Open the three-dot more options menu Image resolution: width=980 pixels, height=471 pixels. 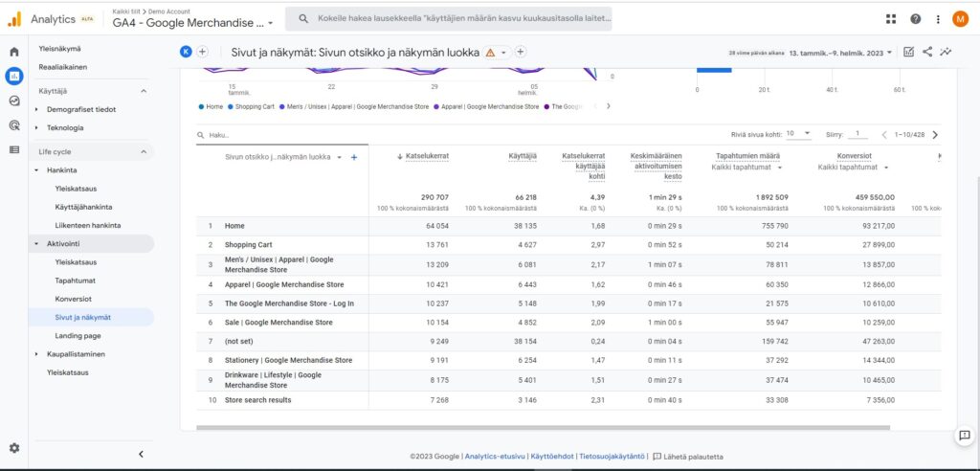[x=938, y=19]
